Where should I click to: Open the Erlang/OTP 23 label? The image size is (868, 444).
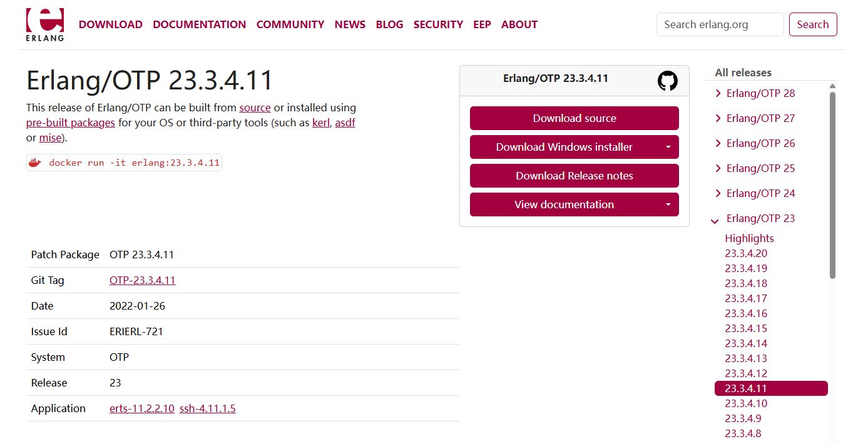pyautogui.click(x=760, y=218)
